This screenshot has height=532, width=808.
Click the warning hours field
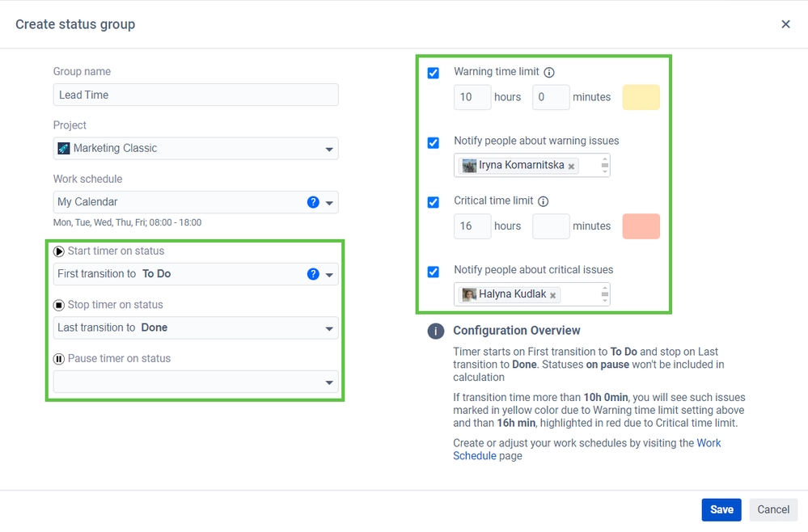(472, 97)
